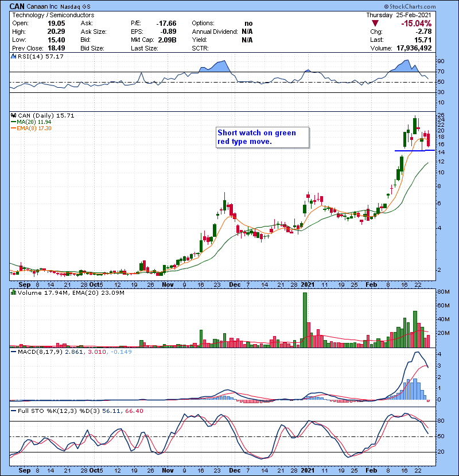Click the candlestick icon beside CAN (Daily)
Viewport: 459px width, 476px height.
(14, 116)
